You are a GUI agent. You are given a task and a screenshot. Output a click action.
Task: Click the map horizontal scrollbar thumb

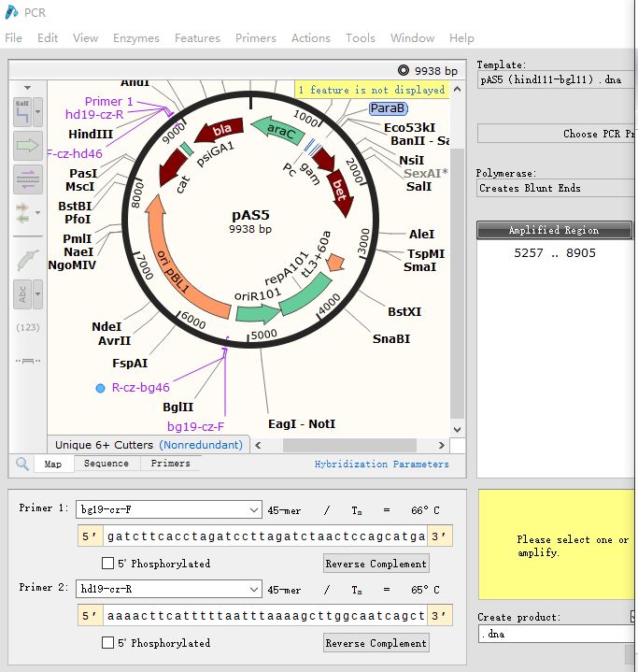[x=349, y=445]
